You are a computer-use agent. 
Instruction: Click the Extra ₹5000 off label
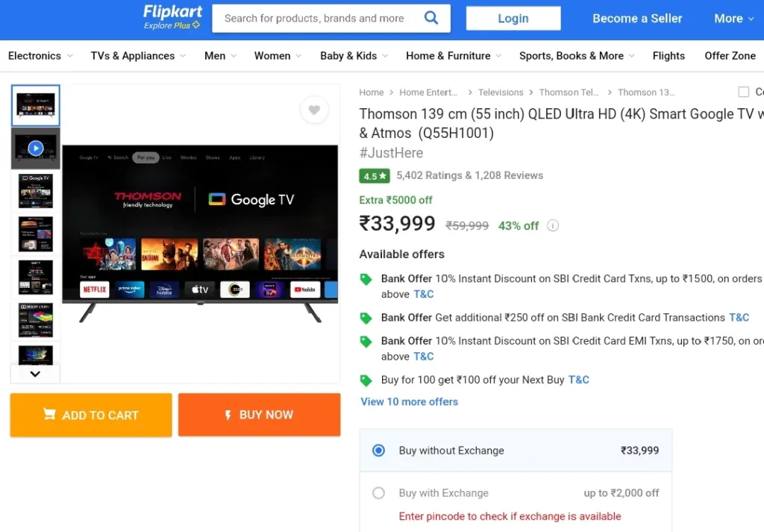click(x=395, y=200)
